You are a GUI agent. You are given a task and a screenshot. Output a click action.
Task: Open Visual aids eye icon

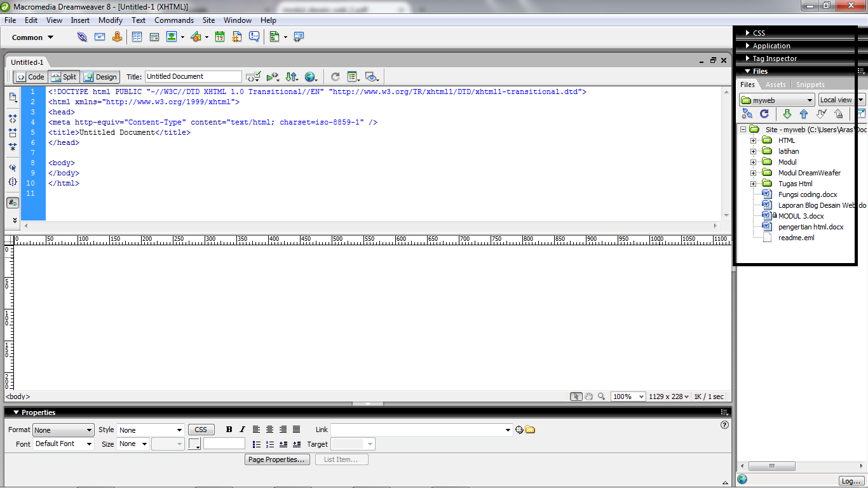[x=372, y=77]
